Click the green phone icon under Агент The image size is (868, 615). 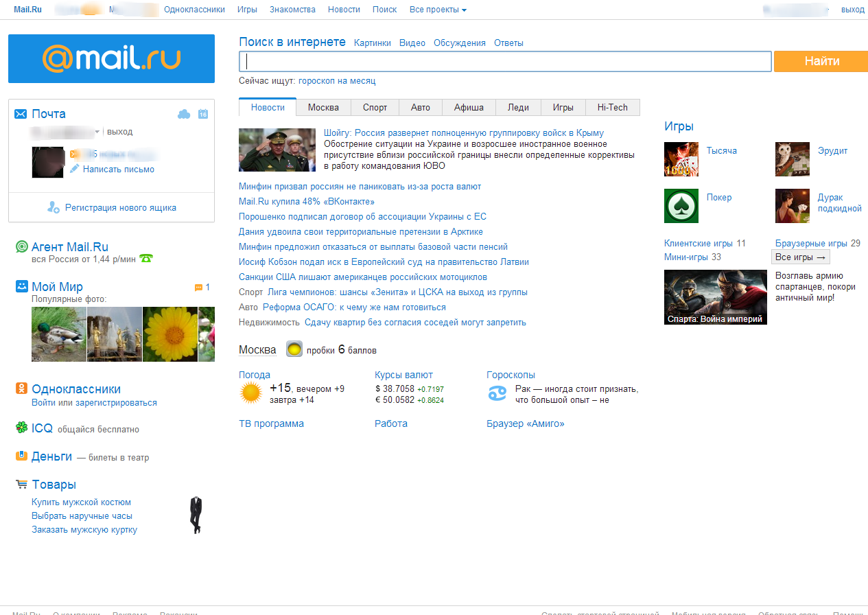(x=145, y=259)
